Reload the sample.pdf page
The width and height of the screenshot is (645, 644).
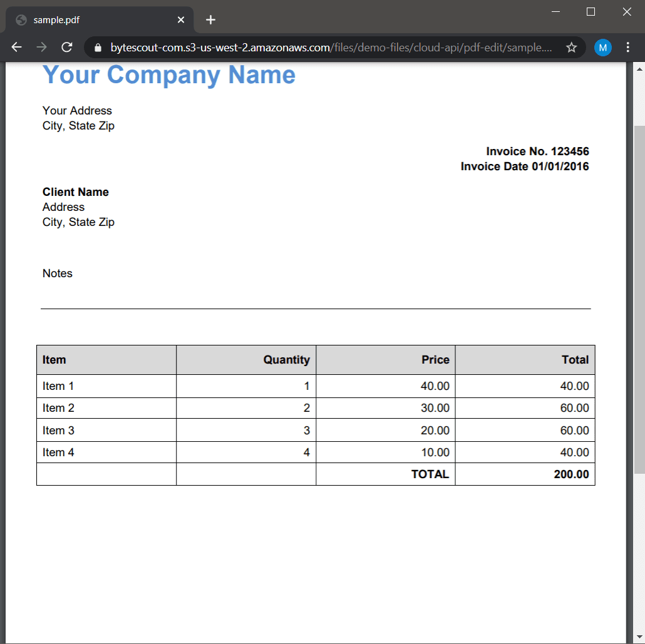click(66, 47)
